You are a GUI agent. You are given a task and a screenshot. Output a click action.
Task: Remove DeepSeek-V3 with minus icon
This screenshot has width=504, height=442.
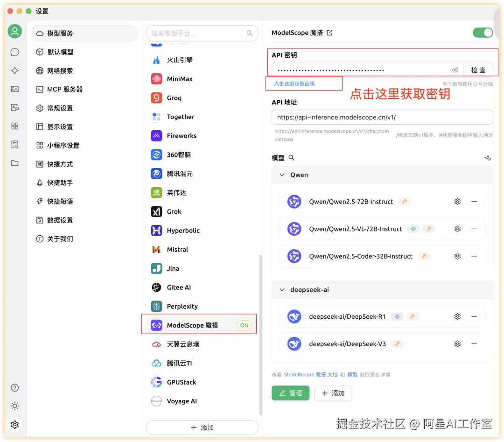pyautogui.click(x=474, y=344)
